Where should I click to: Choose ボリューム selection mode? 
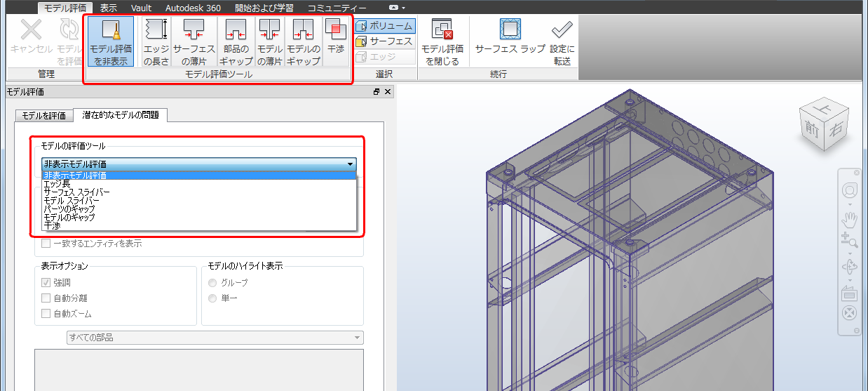tap(385, 26)
